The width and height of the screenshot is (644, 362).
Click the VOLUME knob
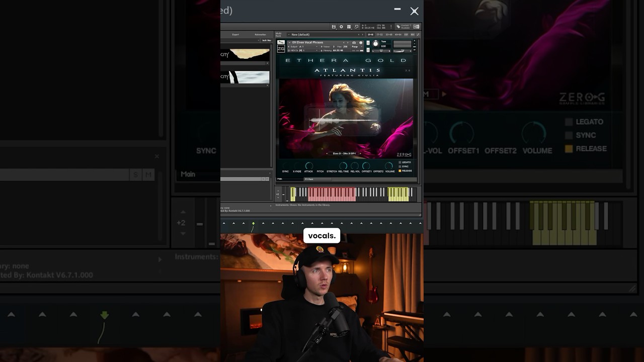(389, 166)
